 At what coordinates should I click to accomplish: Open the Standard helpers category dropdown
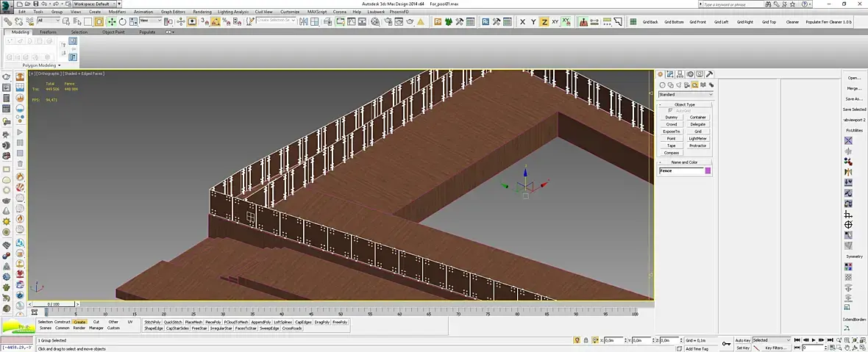686,94
